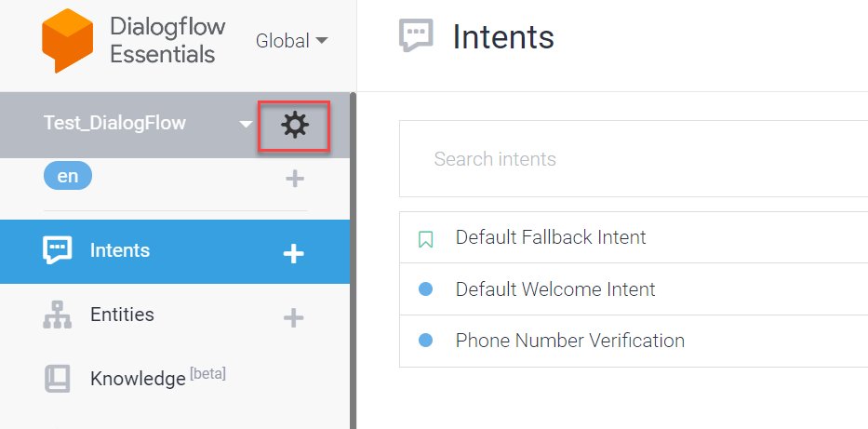Click the Knowledge book sidebar icon
Viewport: 868px width, 429px height.
pos(58,379)
